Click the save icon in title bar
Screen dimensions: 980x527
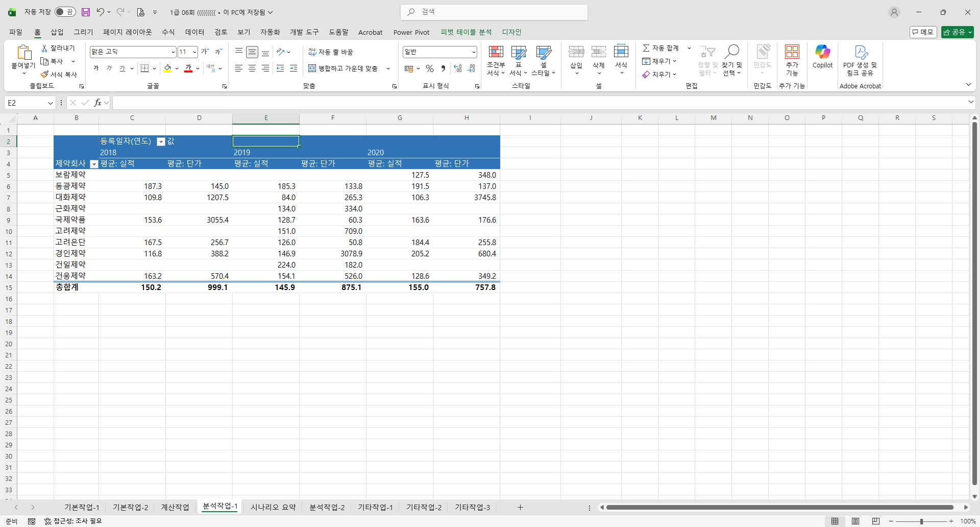coord(86,12)
